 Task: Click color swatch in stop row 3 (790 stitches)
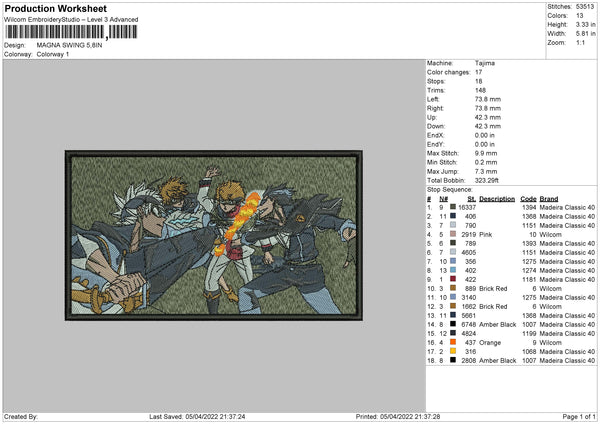coord(453,225)
